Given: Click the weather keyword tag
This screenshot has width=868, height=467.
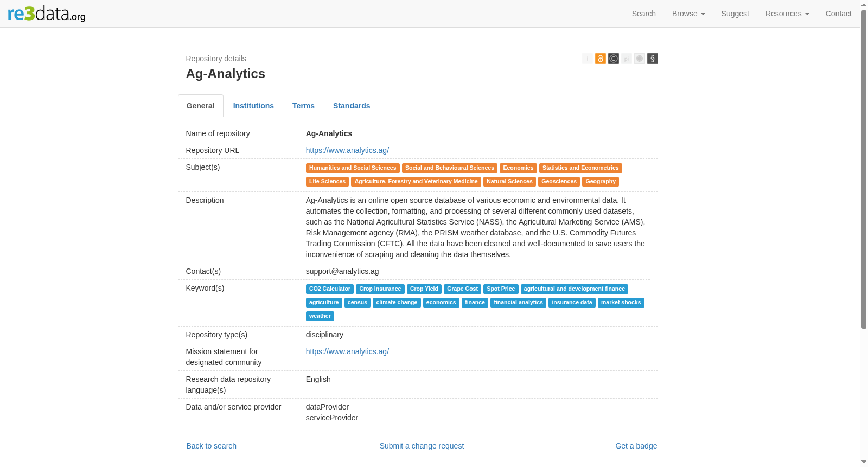Looking at the screenshot, I should [320, 316].
